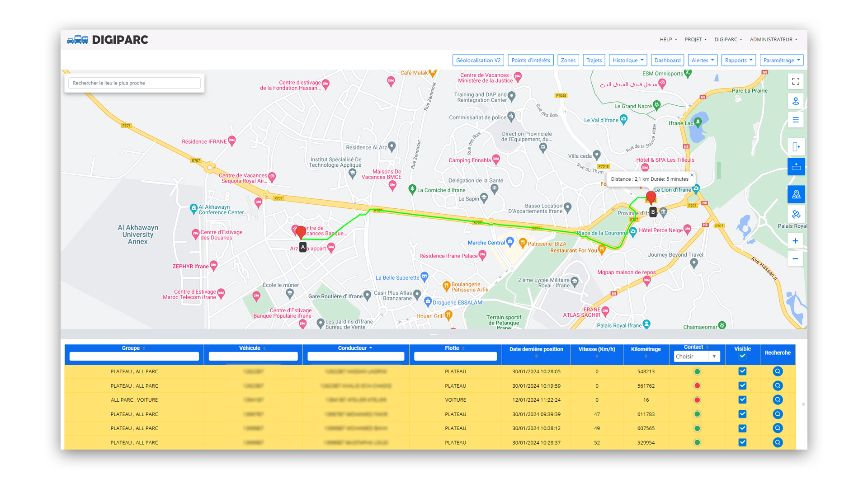The image size is (868, 488).
Task: Uncheck visible for 10:28:12 row
Action: [742, 428]
